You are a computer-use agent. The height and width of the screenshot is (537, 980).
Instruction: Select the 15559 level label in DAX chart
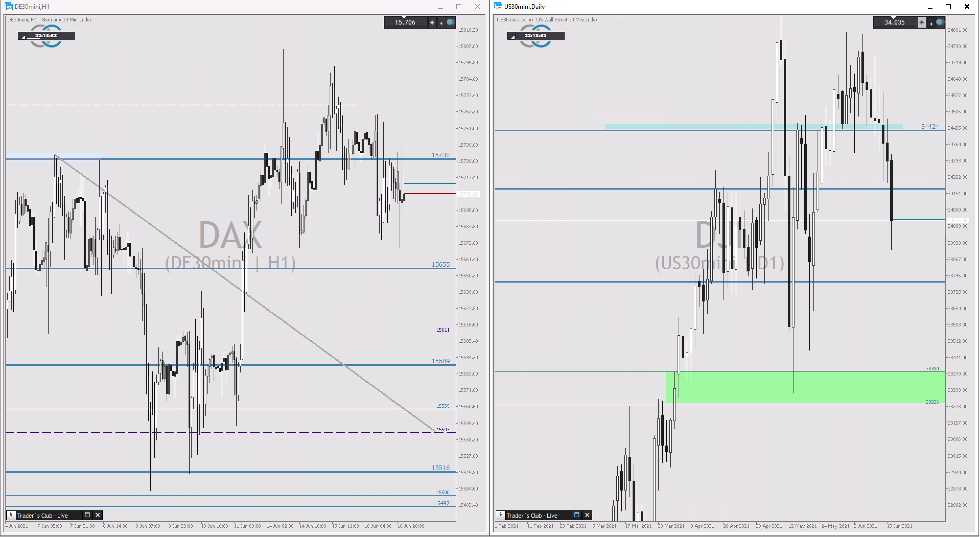(443, 406)
